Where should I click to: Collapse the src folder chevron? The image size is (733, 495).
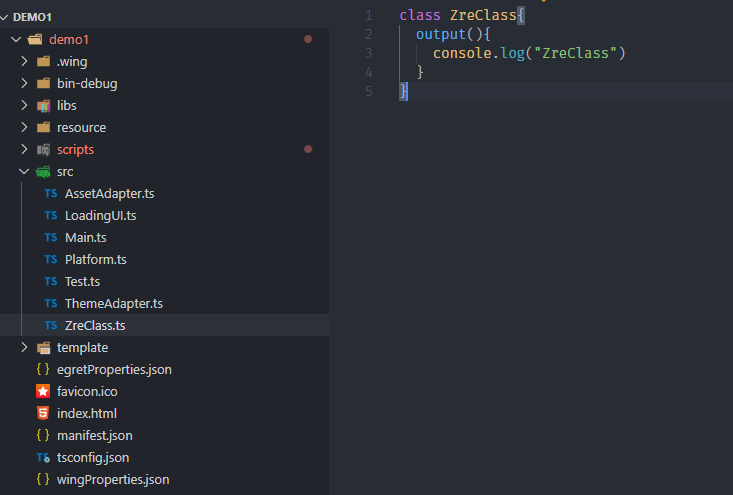pos(24,172)
